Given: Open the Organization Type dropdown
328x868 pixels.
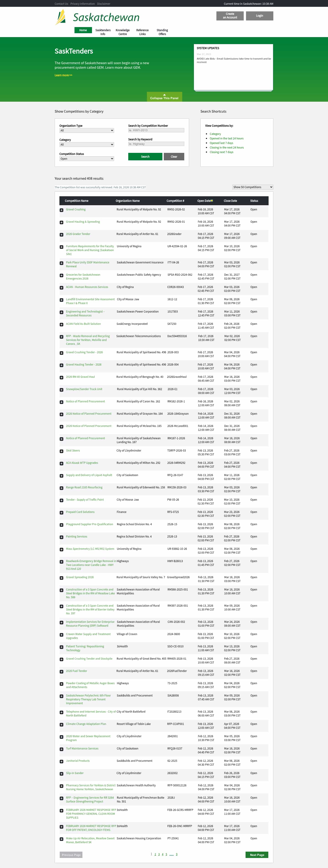Looking at the screenshot, I should [87, 130].
